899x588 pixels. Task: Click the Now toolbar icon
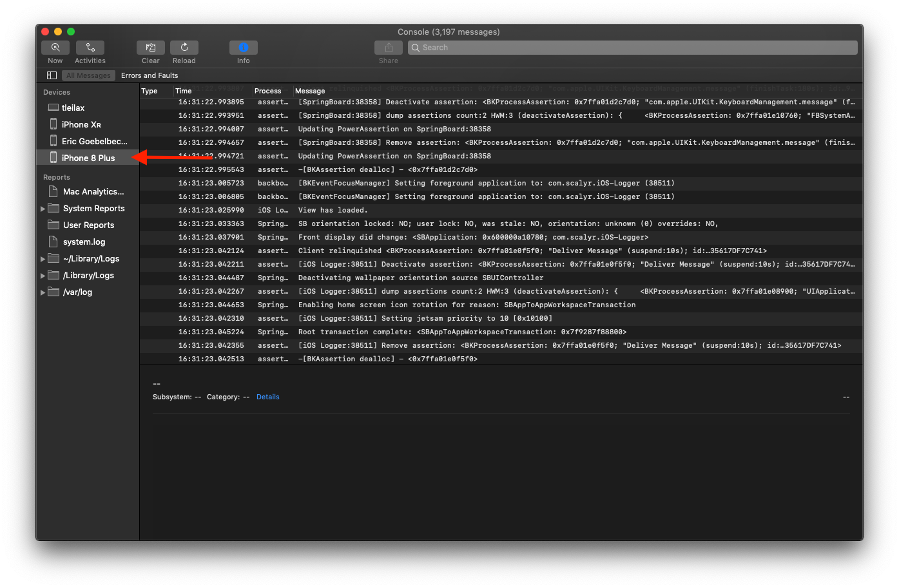(x=55, y=48)
